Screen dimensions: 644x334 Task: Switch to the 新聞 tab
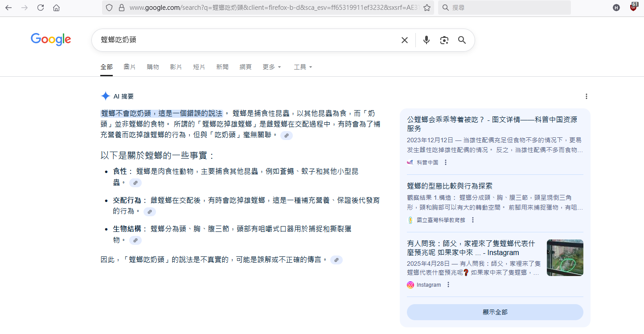tap(222, 67)
